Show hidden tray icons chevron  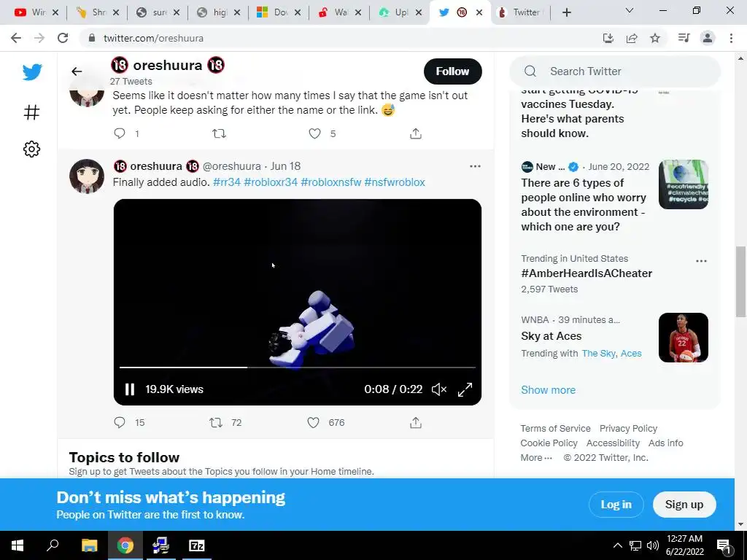tap(617, 545)
